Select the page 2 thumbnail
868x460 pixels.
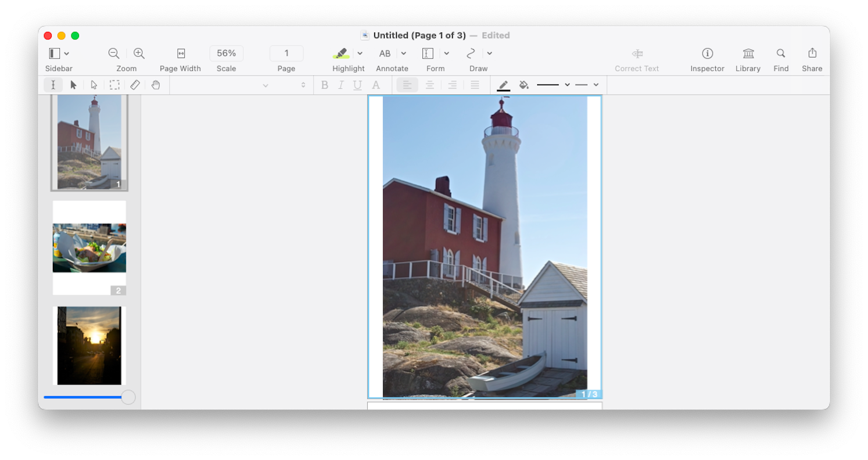coord(89,247)
